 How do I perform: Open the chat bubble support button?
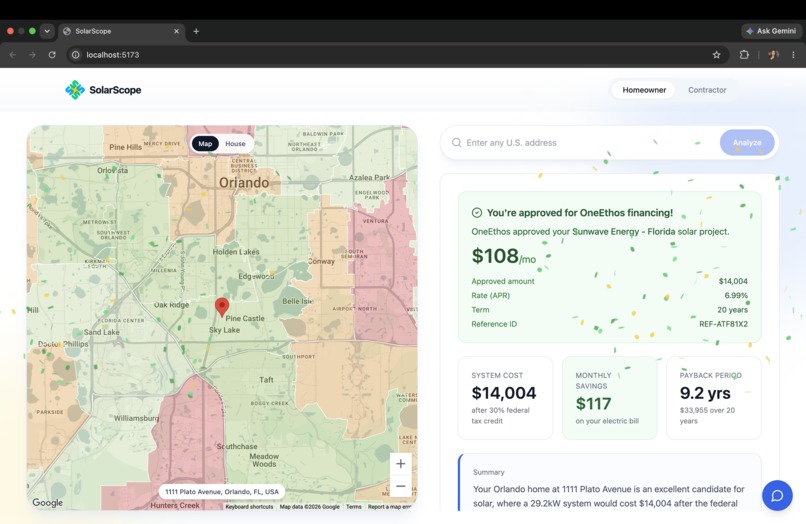(777, 495)
